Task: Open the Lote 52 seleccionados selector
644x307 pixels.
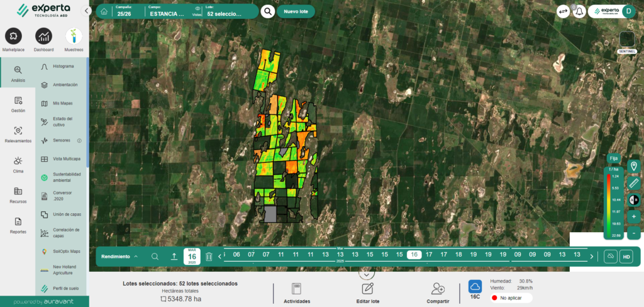Action: 225,11
